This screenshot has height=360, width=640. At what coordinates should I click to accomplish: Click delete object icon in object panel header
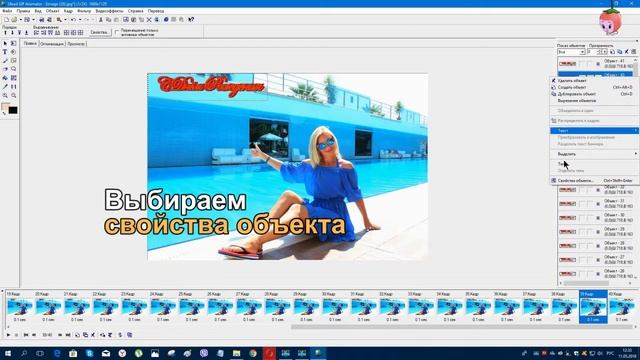click(627, 52)
